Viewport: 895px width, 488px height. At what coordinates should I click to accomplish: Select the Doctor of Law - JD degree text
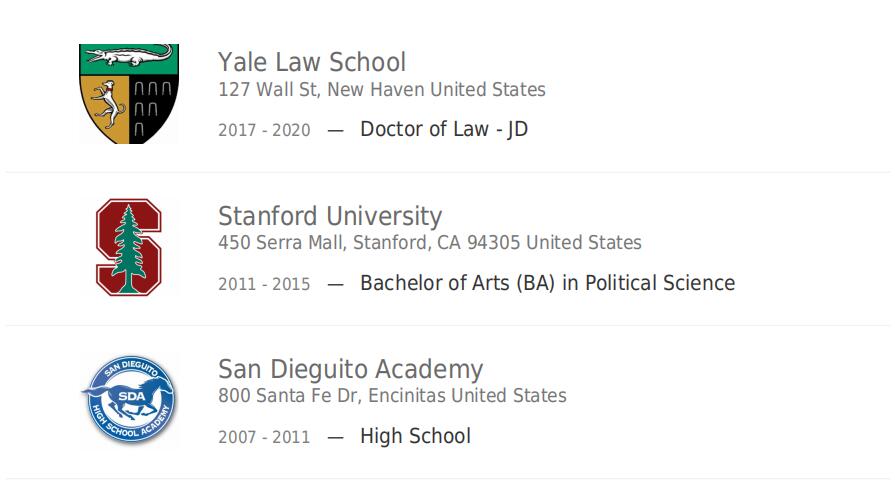click(x=444, y=129)
